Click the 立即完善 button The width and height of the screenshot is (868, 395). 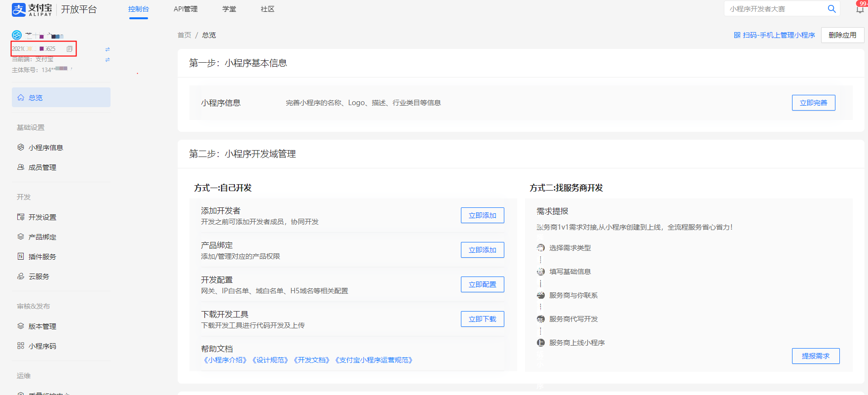click(813, 103)
